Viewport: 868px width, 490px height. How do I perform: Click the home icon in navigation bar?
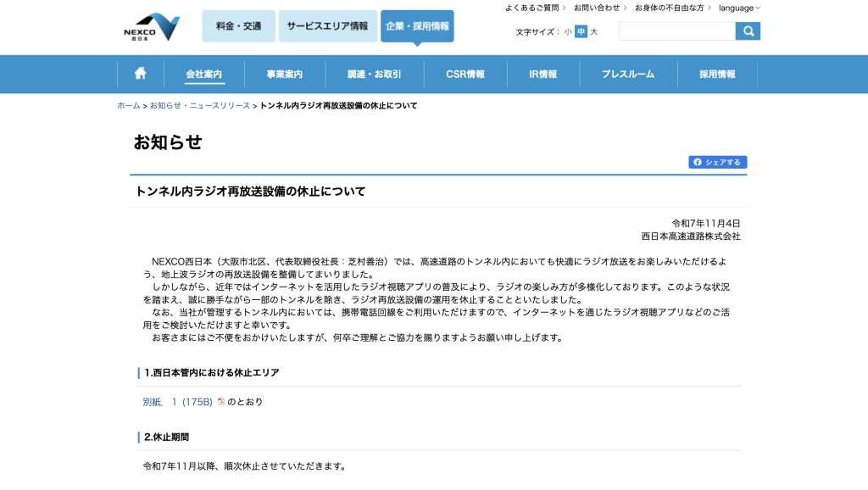tap(140, 74)
